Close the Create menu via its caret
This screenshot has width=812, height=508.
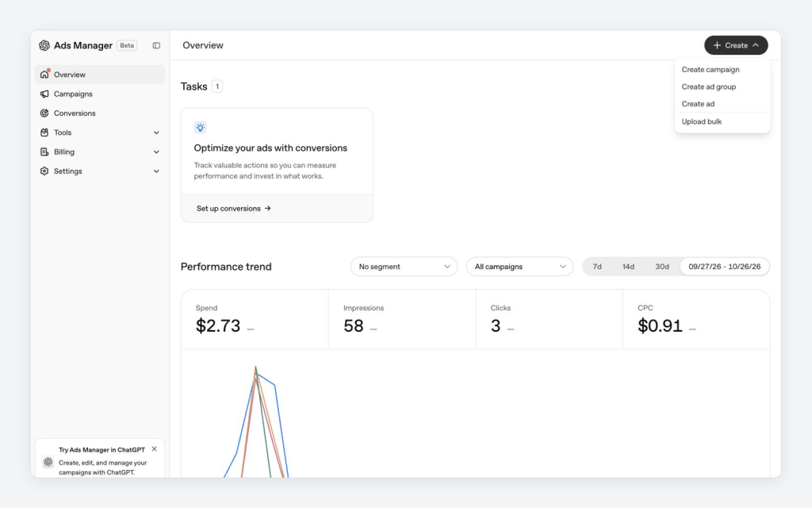tap(756, 45)
